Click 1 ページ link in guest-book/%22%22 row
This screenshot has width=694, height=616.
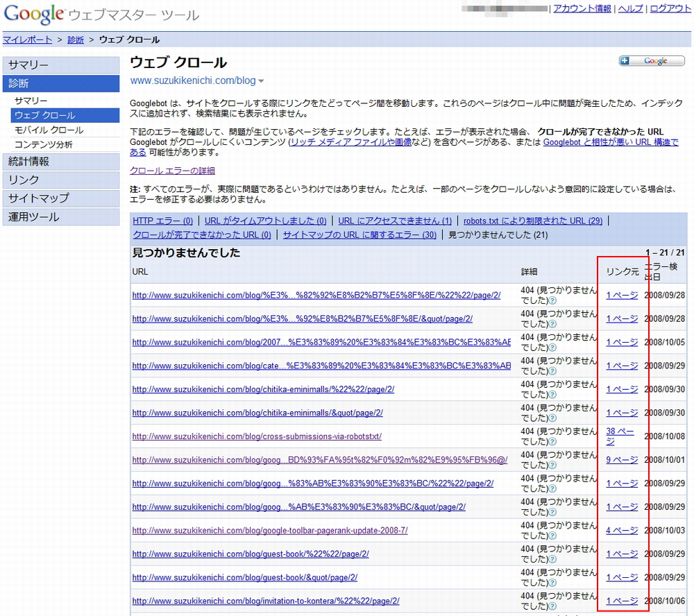(x=622, y=554)
